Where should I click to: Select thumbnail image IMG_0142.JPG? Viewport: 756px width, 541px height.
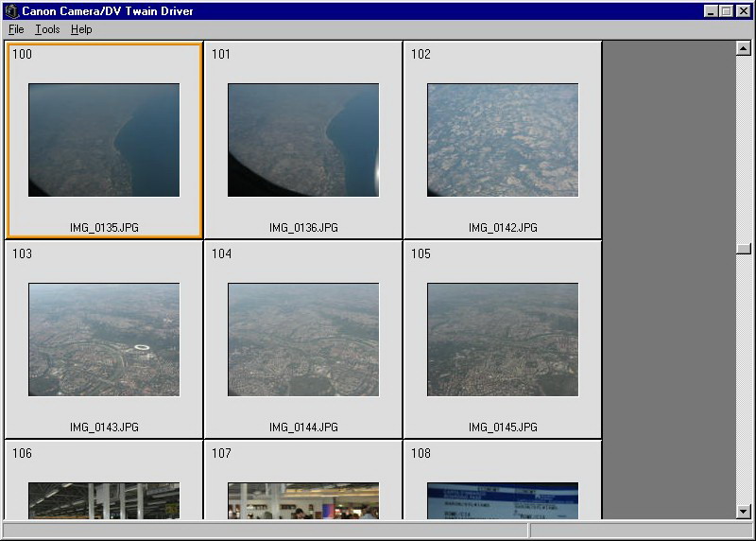pos(503,140)
